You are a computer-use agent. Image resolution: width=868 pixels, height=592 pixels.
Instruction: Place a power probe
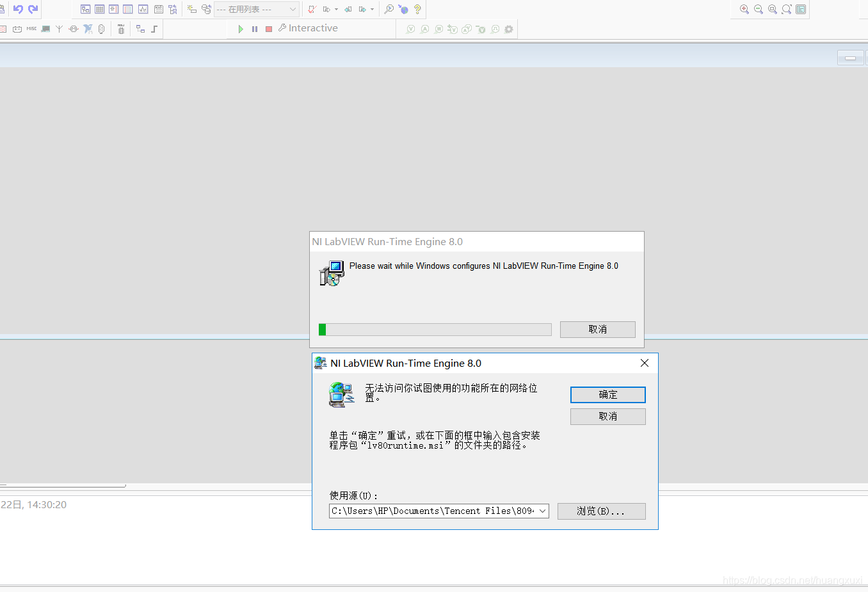[x=438, y=29]
